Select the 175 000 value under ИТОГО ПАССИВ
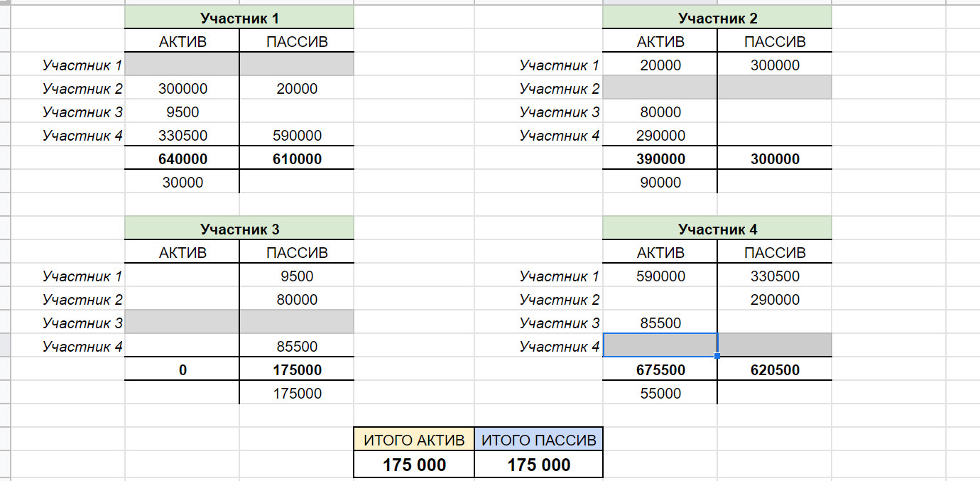Image resolution: width=980 pixels, height=481 pixels. tap(538, 465)
